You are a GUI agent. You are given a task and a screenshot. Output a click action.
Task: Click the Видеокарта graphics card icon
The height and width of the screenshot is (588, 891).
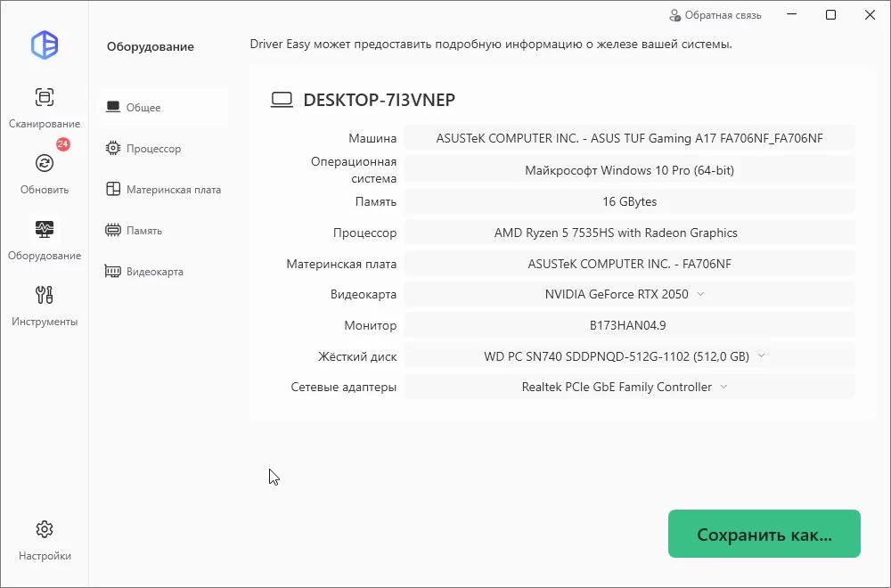(x=113, y=271)
